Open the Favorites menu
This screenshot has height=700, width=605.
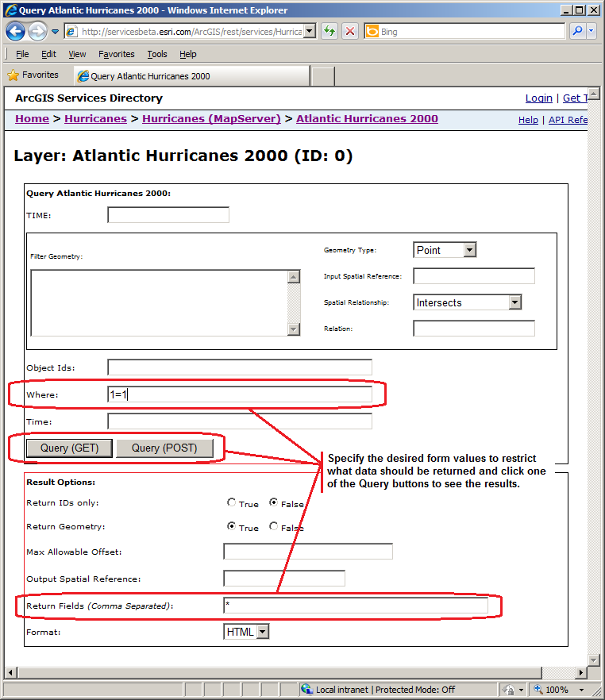coord(117,54)
